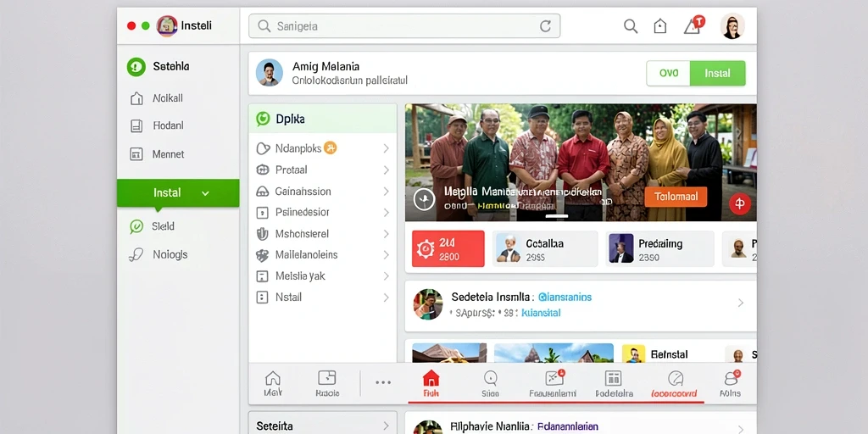Click the Nolkall house icon
868x434 pixels.
point(136,98)
